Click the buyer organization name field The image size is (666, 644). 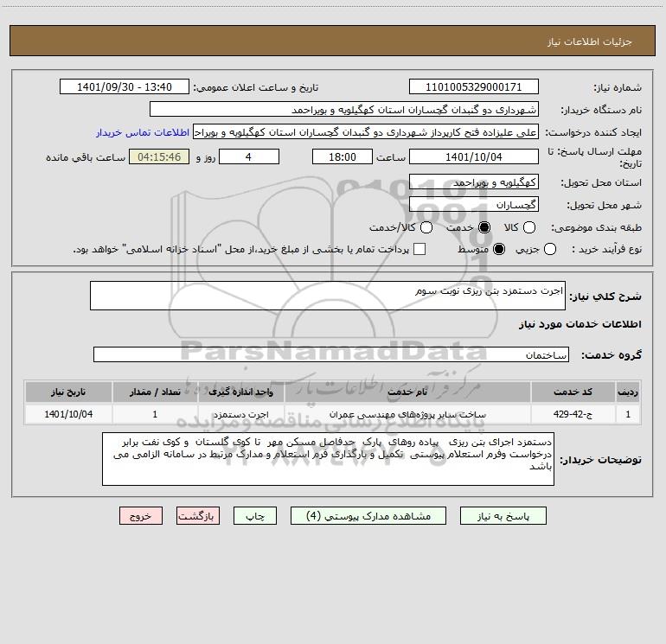[344, 110]
